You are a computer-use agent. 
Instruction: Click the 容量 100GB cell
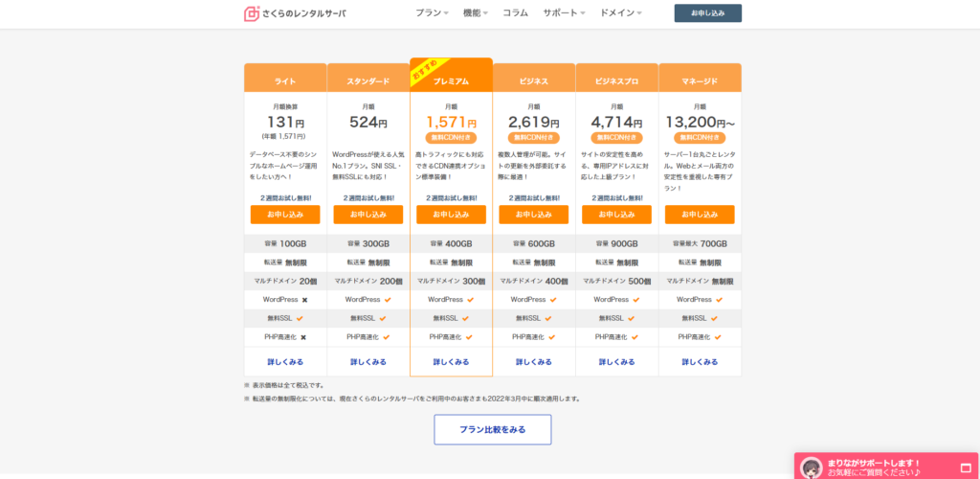[285, 244]
